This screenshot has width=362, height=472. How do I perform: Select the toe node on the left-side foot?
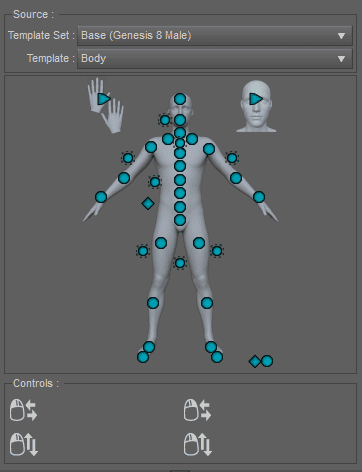click(x=143, y=357)
